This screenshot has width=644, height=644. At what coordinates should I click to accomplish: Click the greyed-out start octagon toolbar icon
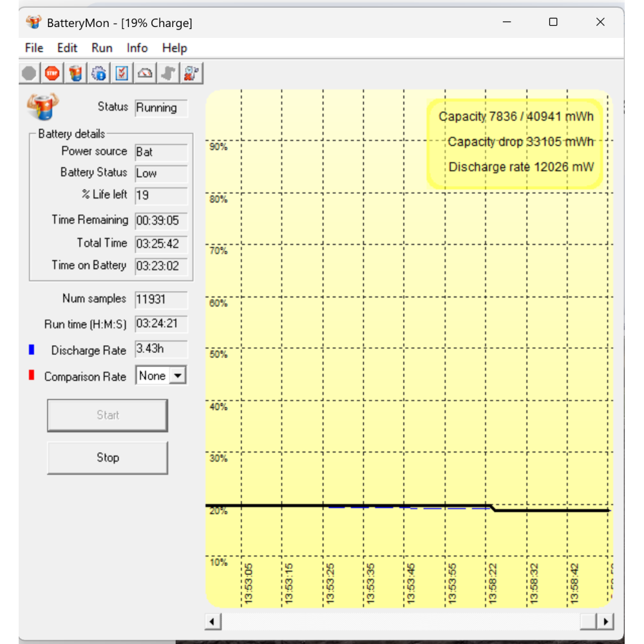(x=29, y=73)
